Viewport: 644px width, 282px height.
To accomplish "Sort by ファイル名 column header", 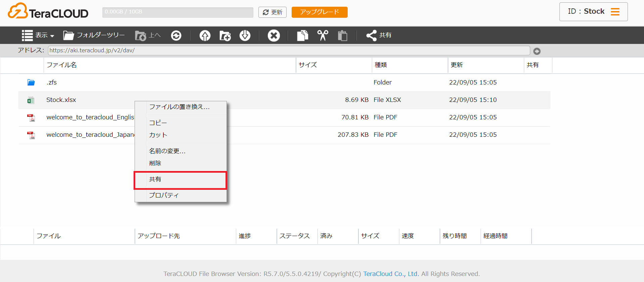I will pyautogui.click(x=170, y=65).
